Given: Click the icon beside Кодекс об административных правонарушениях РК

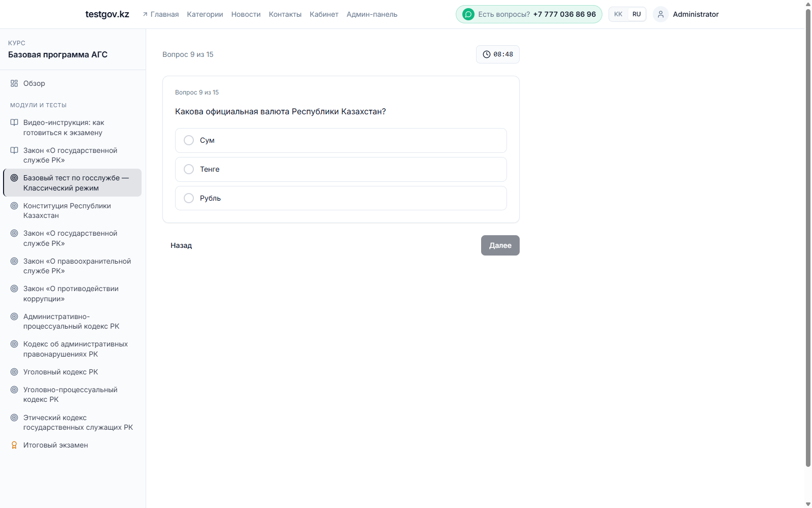Looking at the screenshot, I should coord(14,344).
